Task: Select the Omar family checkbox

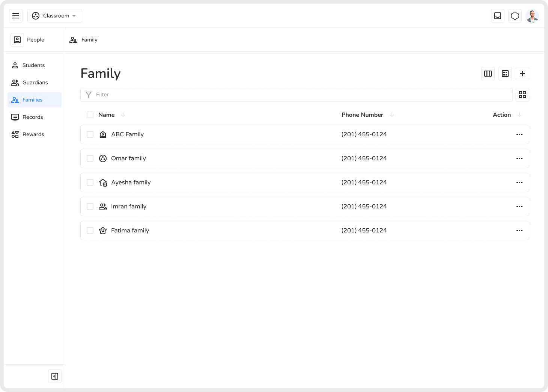Action: [x=90, y=158]
